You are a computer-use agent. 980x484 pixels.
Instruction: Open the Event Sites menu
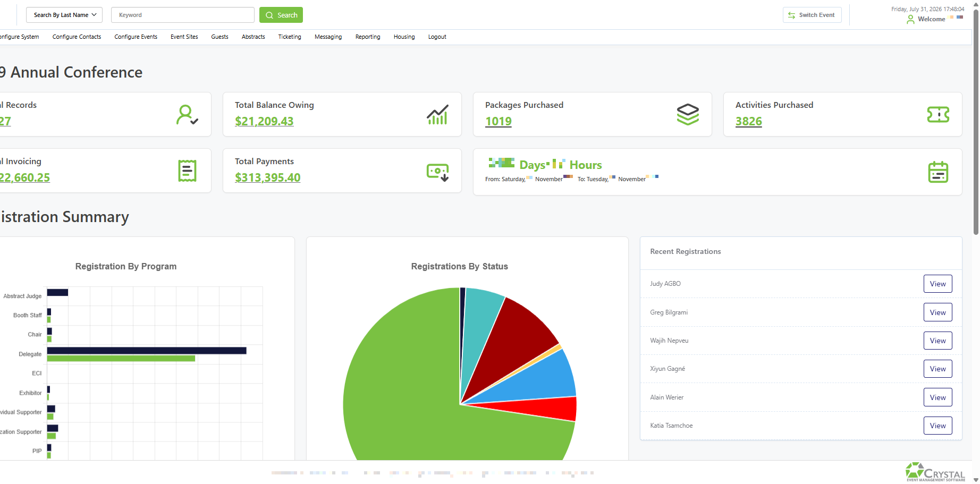pos(184,37)
